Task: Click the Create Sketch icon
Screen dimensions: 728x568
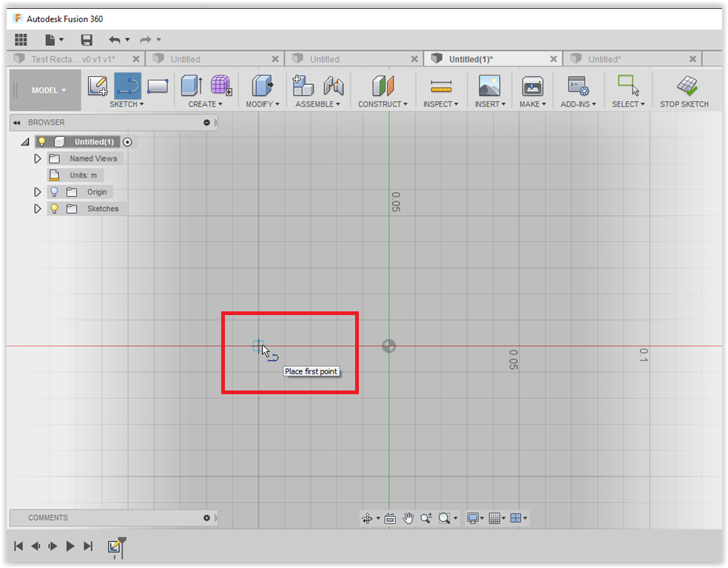Action: [x=98, y=86]
